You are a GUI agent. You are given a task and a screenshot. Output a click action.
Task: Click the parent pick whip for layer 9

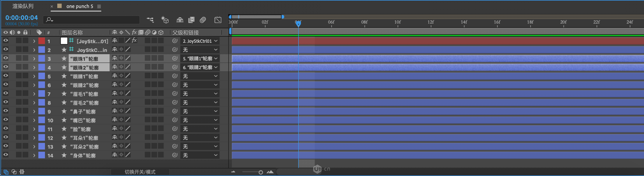coord(175,111)
